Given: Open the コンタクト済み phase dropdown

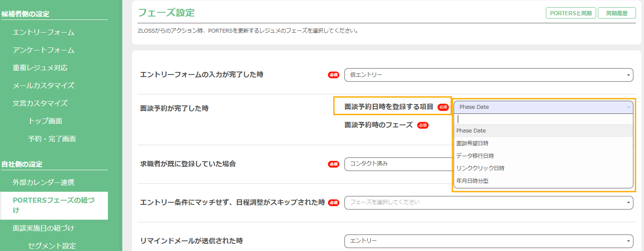Looking at the screenshot, I should point(398,164).
